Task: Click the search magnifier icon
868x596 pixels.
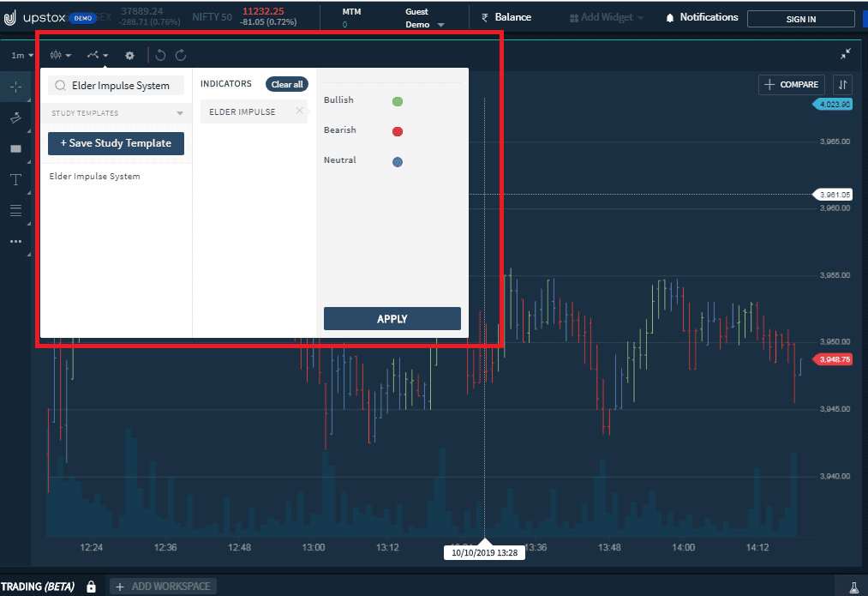Action: (x=60, y=85)
